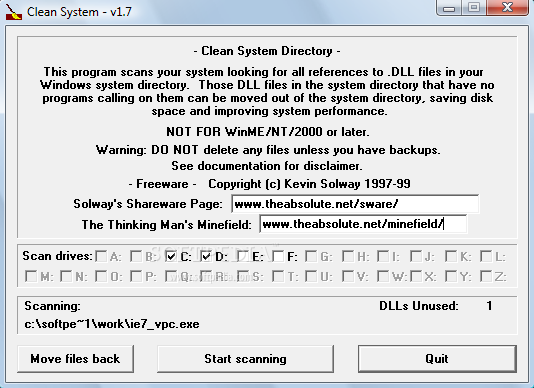Click the 'Clean System - v1.7' title text
The height and width of the screenshot is (388, 534).
point(79,12)
